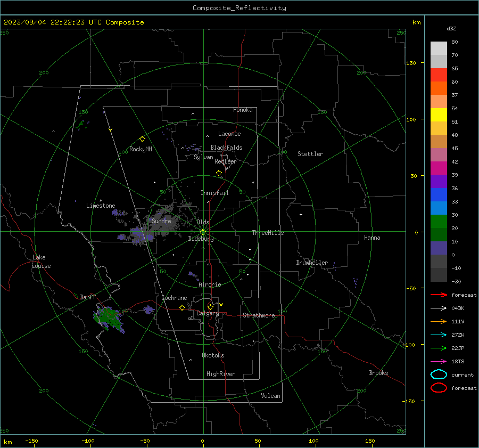479x448 pixels.
Task: Click the Drumheller city label
Action: [312, 263]
